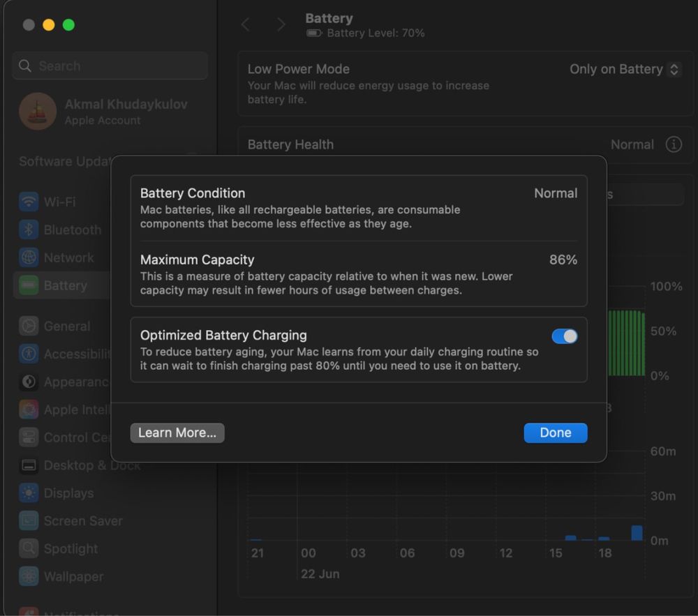
Task: Click the Battery Health info icon
Action: (x=674, y=144)
